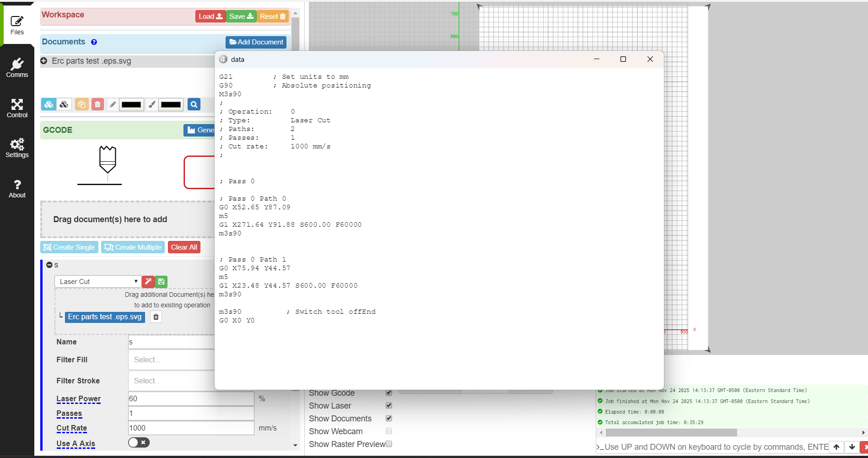Open the Laser Cut operation type dropdown
Image resolution: width=868 pixels, height=458 pixels.
pyautogui.click(x=97, y=282)
